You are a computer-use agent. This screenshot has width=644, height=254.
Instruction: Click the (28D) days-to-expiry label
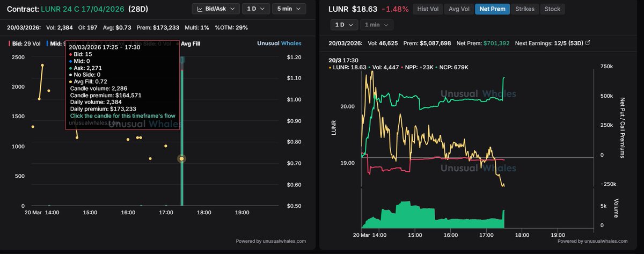[x=140, y=9]
